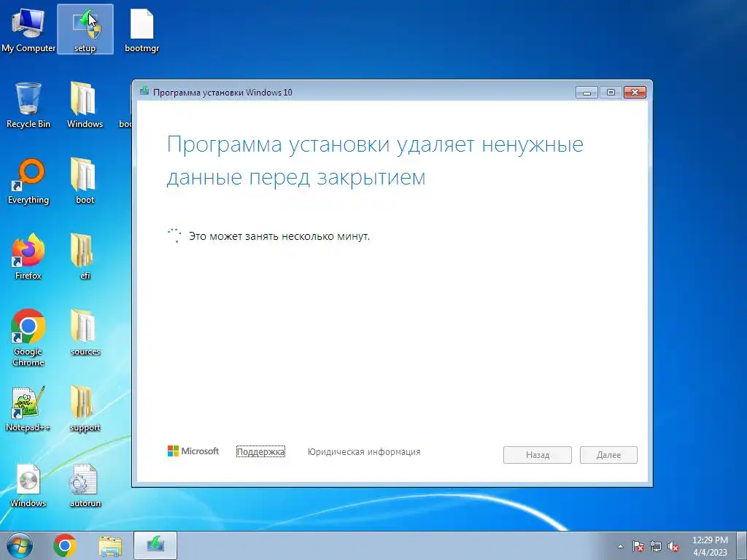Select the Google Chrome desktop shortcut
The width and height of the screenshot is (747, 560).
pos(28,338)
